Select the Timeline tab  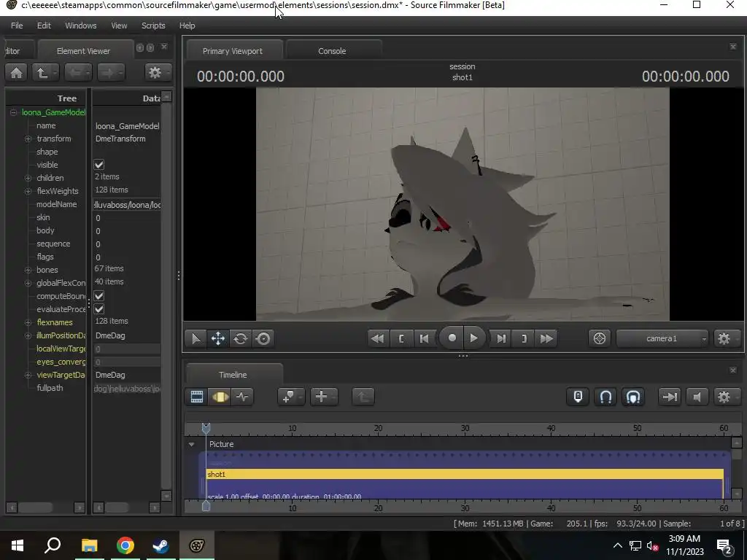click(x=233, y=375)
